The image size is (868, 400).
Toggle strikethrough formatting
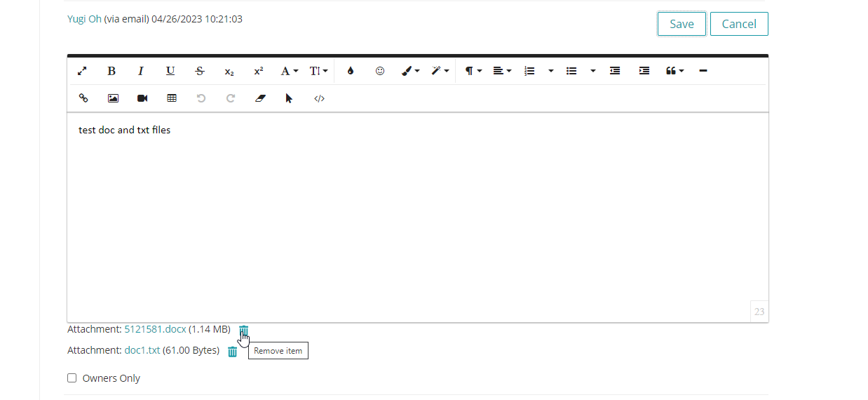[200, 71]
